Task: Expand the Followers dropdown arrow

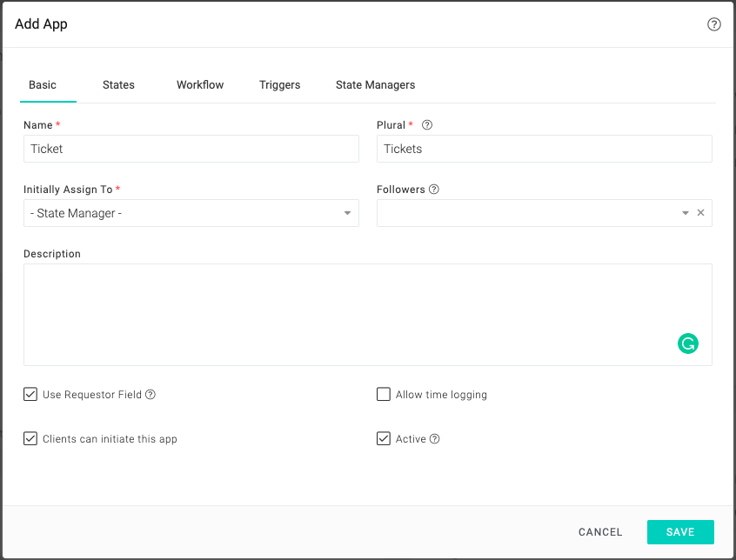Action: (686, 213)
